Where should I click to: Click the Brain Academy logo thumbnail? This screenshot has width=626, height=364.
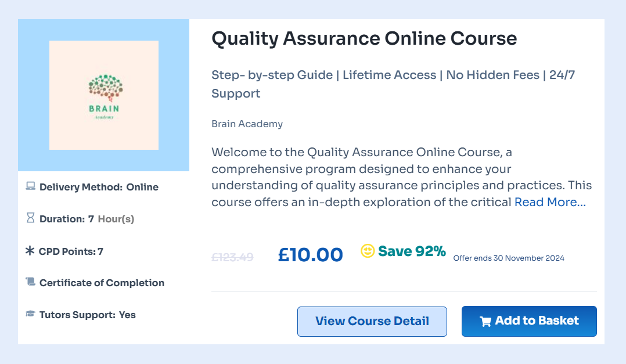point(104,95)
